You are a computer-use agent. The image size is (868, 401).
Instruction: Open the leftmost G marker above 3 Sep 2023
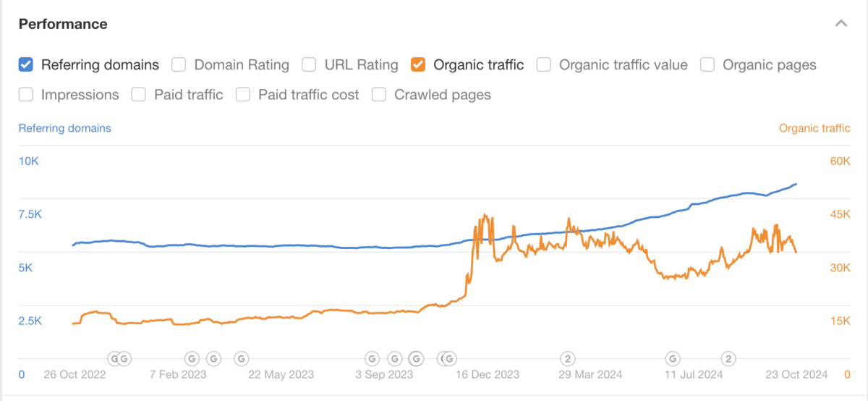click(372, 358)
